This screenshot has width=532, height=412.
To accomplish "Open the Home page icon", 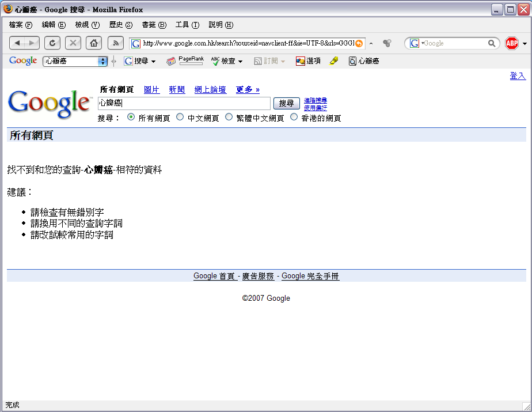I will click(x=94, y=43).
